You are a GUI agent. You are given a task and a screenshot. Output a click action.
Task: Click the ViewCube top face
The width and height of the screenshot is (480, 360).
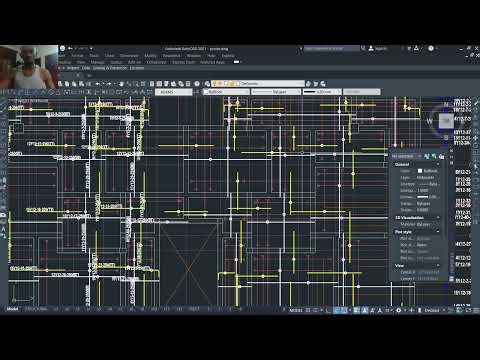(446, 121)
